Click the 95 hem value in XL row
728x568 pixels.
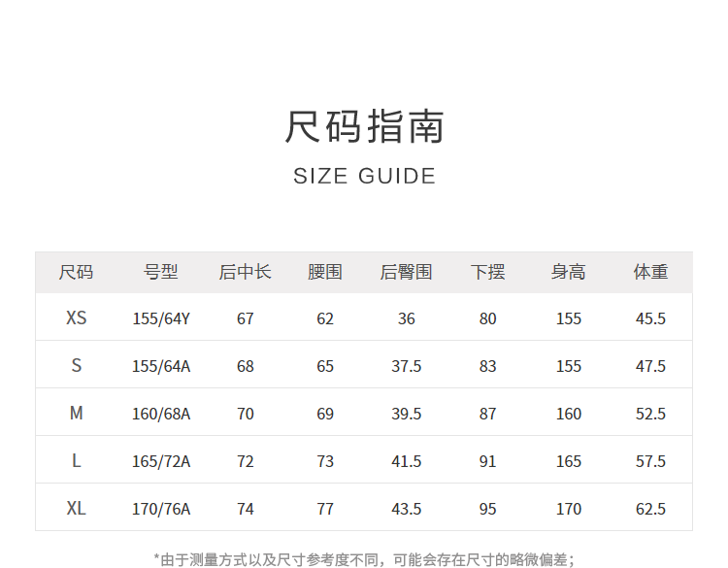coord(487,509)
